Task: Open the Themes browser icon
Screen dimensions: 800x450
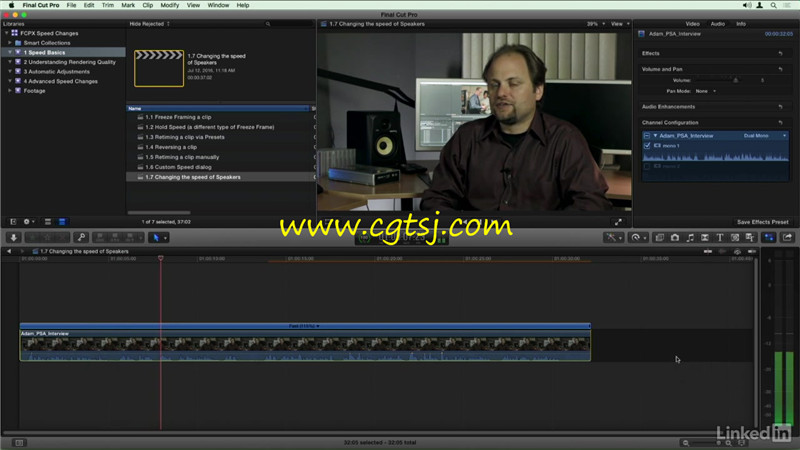Action: coord(749,238)
